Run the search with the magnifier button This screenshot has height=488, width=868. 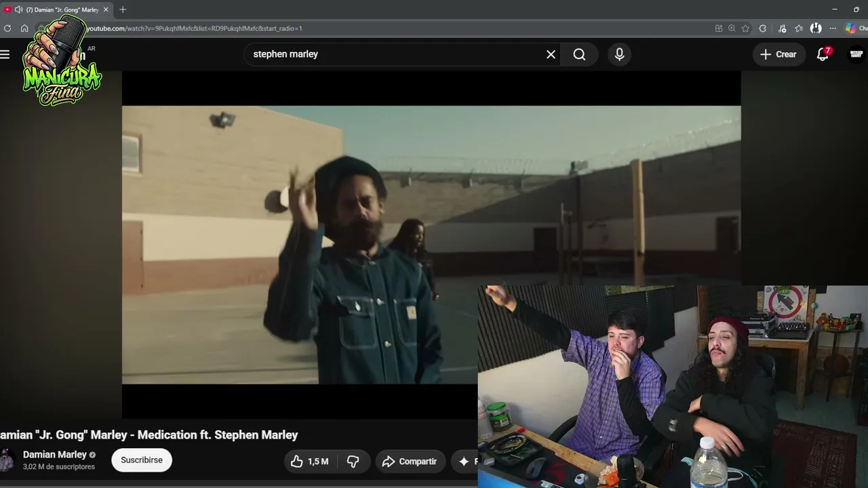point(579,54)
